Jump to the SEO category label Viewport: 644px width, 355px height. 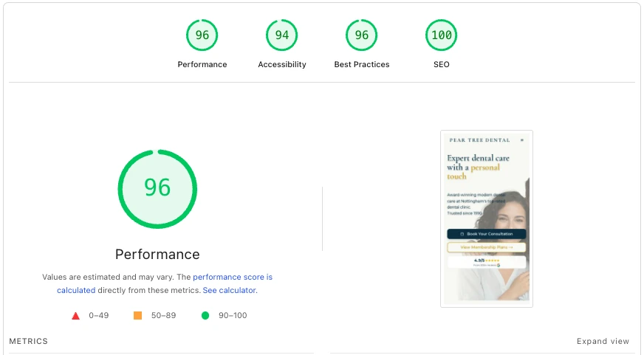441,64
